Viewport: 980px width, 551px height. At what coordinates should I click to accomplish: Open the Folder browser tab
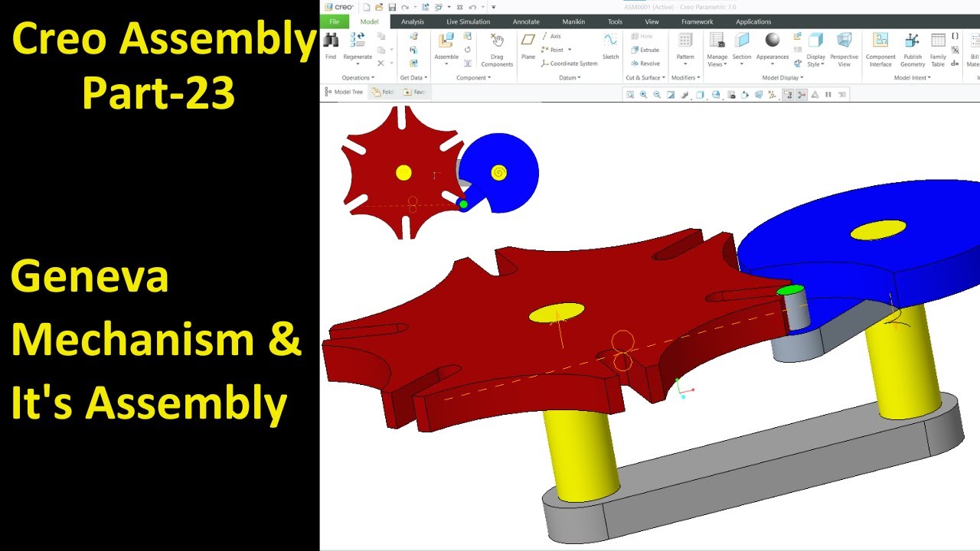pyautogui.click(x=383, y=92)
